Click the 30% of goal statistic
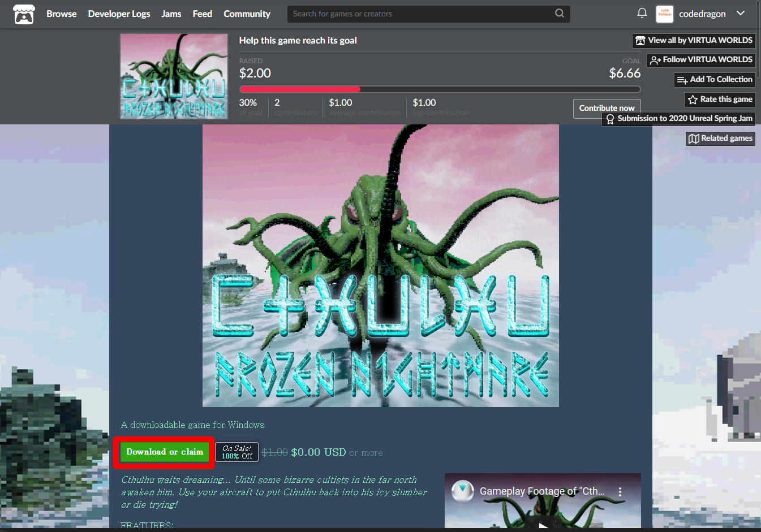The height and width of the screenshot is (532, 761). tap(251, 107)
